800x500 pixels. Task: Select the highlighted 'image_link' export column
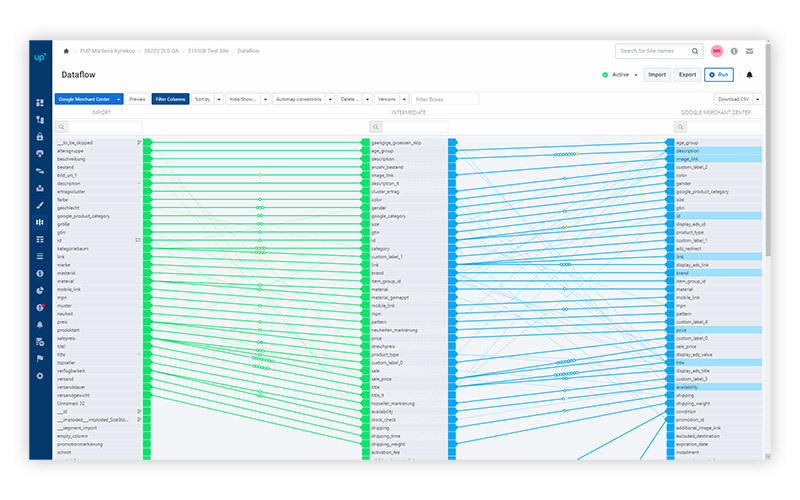[718, 159]
